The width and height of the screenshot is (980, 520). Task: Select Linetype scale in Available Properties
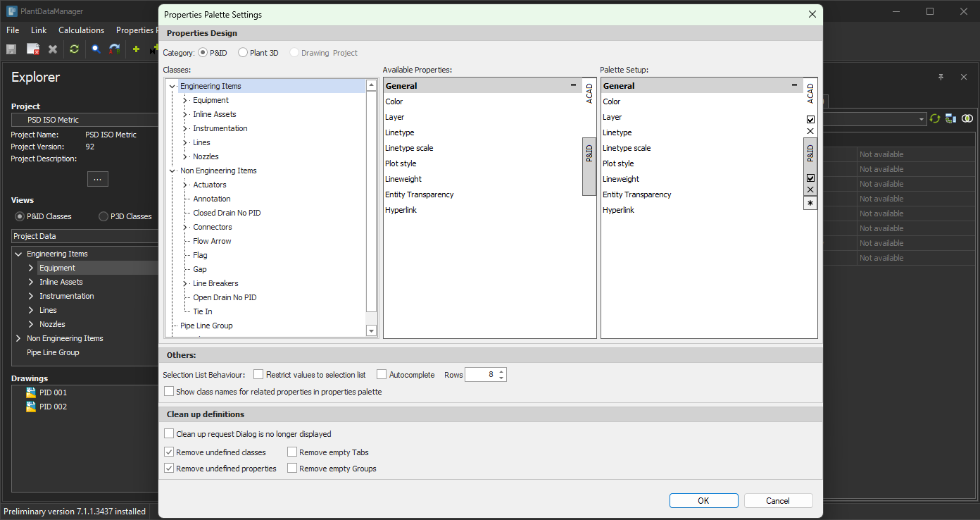[x=409, y=148]
